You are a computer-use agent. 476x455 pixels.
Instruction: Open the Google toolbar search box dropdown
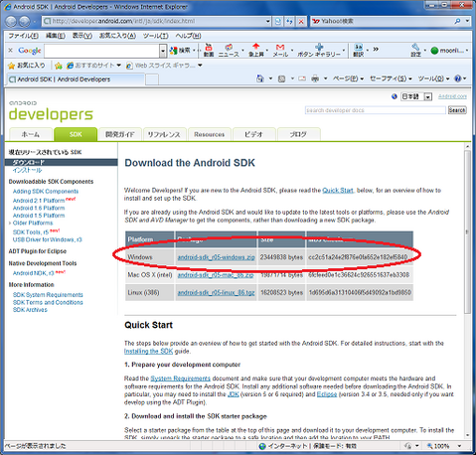tap(163, 51)
